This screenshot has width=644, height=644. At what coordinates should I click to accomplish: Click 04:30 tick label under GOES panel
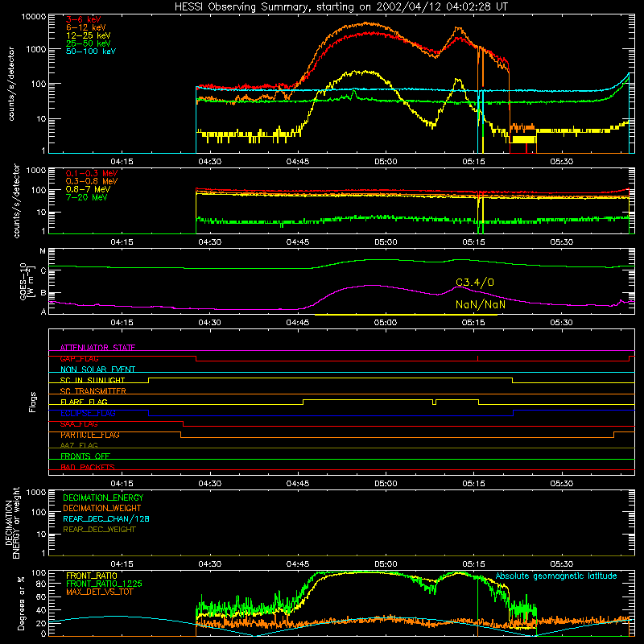click(210, 323)
